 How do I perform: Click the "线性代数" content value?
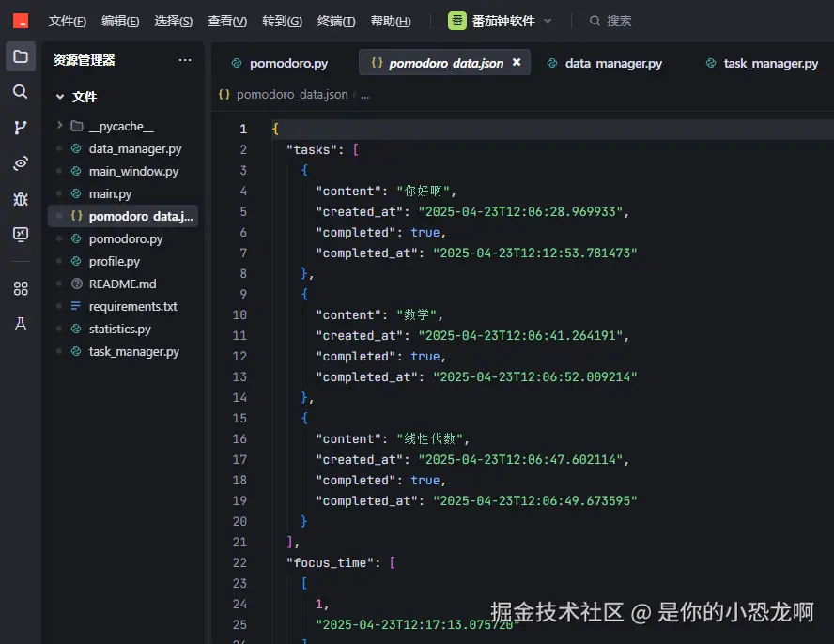[x=430, y=438]
